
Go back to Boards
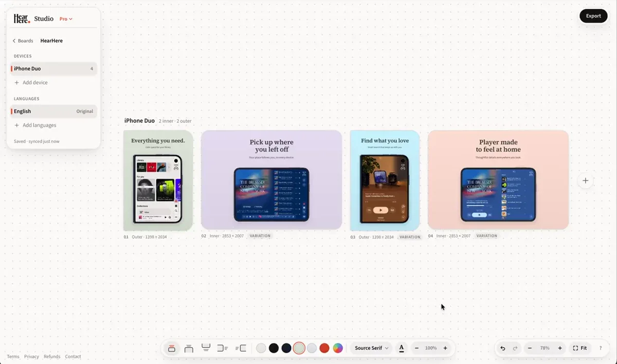click(x=23, y=41)
